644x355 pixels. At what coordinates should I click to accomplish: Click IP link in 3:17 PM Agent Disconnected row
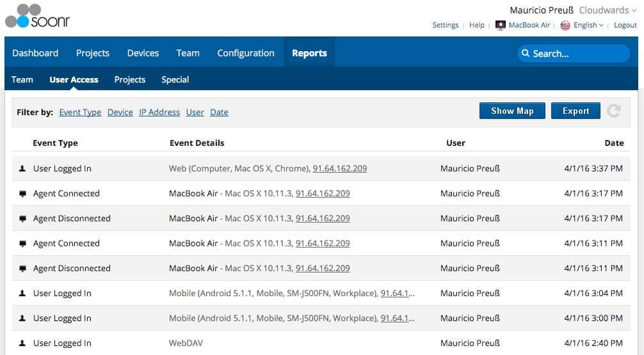tap(323, 218)
